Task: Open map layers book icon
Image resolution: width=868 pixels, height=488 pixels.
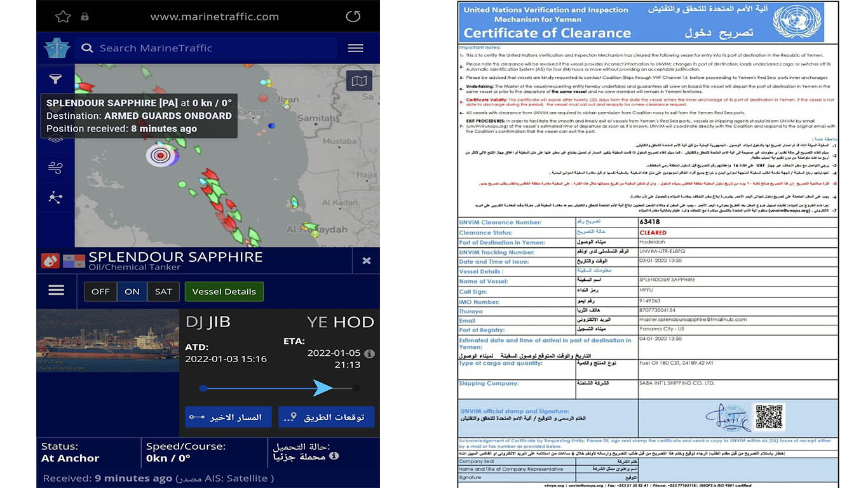Action: 359,81
